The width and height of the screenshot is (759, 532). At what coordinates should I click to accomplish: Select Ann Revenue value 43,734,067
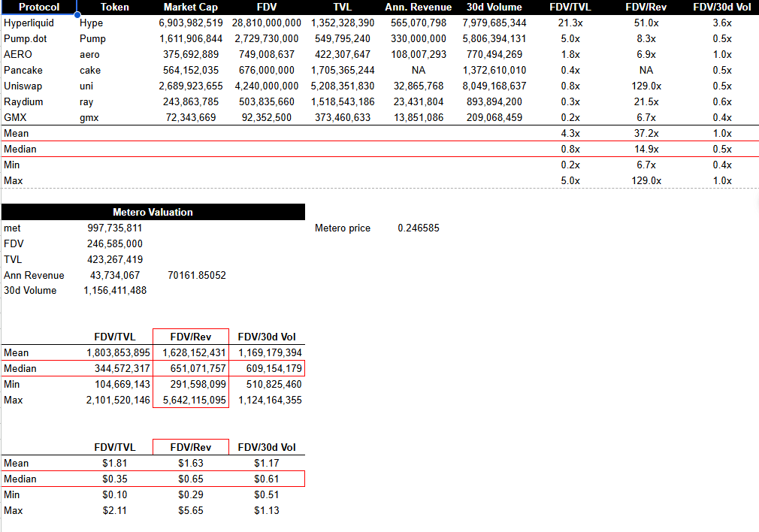click(x=115, y=276)
